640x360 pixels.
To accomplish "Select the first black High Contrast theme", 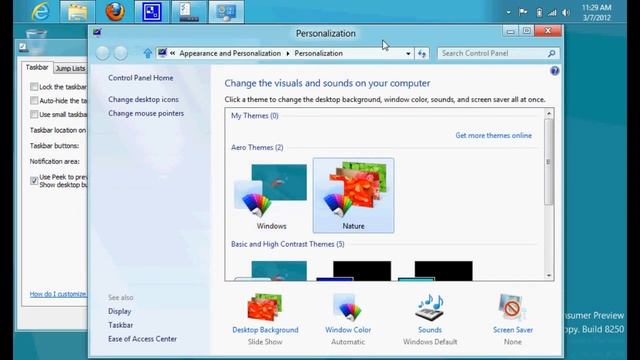I will 353,270.
